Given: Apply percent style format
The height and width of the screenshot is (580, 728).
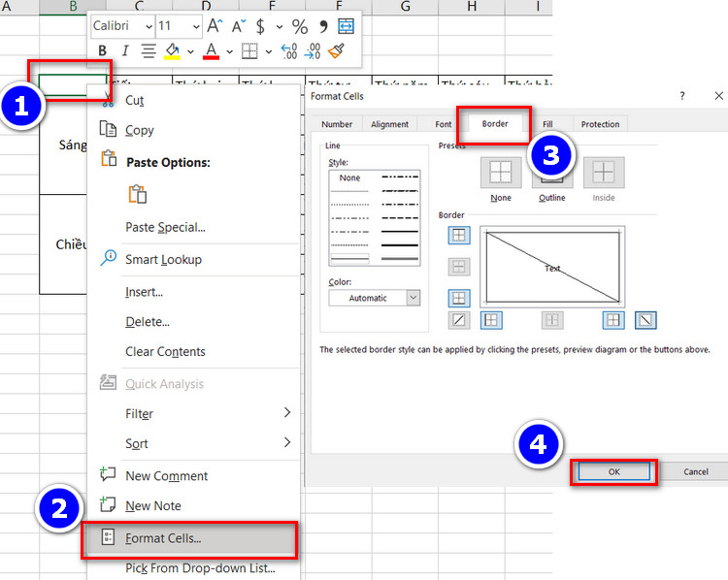Looking at the screenshot, I should tap(300, 26).
